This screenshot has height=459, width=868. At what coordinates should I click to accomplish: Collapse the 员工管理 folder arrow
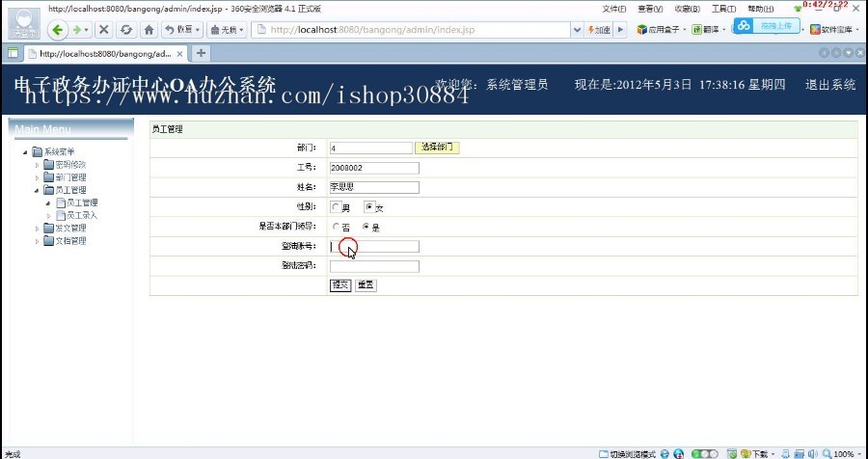(x=38, y=191)
